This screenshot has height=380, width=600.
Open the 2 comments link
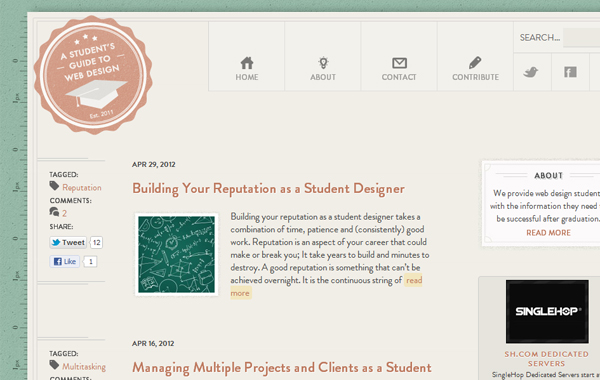64,214
